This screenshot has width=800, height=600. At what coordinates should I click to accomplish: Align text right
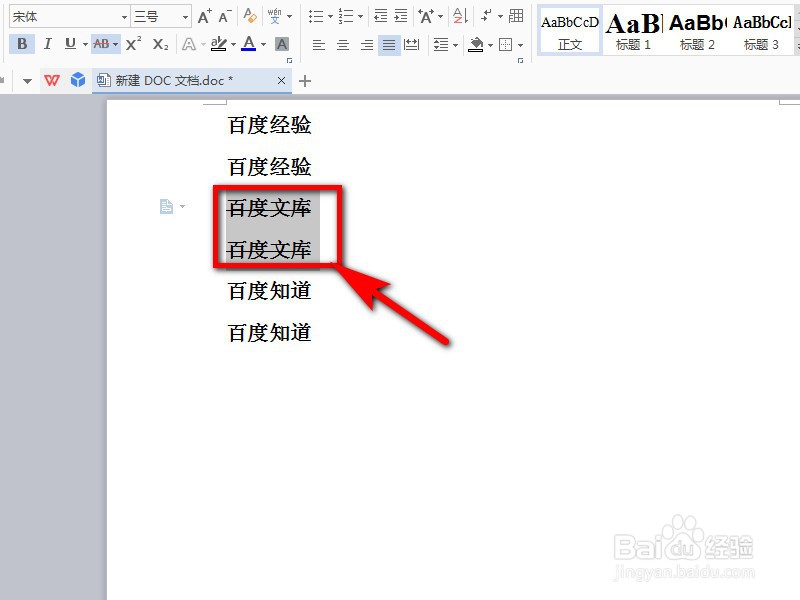[x=366, y=45]
